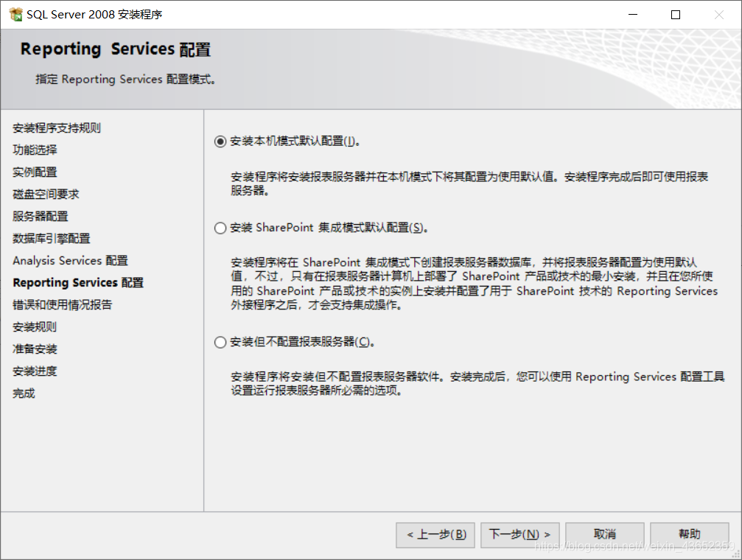Proceed with 下一步(N) button

(520, 535)
